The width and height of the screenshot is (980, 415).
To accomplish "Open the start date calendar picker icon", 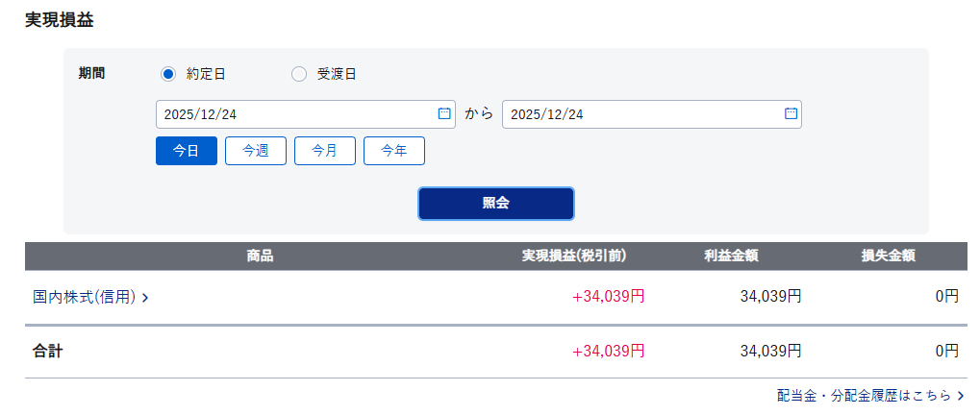I will tap(444, 113).
